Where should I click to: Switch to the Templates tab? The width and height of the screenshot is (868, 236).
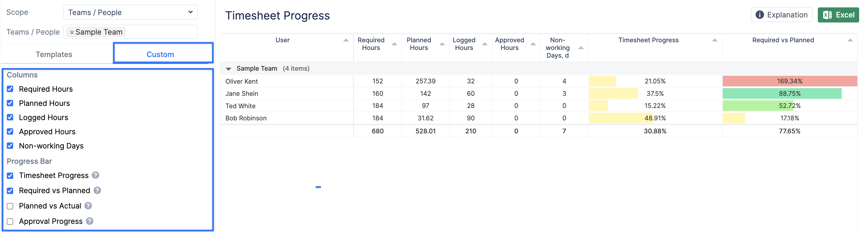pyautogui.click(x=54, y=54)
